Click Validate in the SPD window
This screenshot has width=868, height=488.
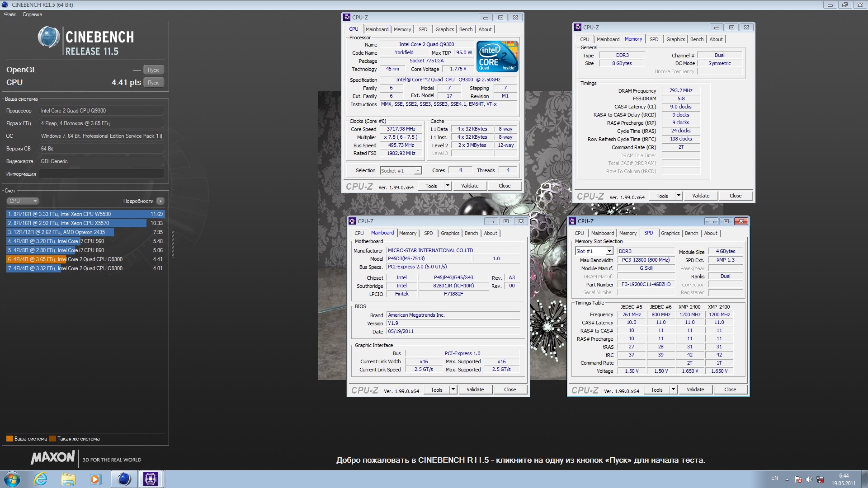pos(695,389)
